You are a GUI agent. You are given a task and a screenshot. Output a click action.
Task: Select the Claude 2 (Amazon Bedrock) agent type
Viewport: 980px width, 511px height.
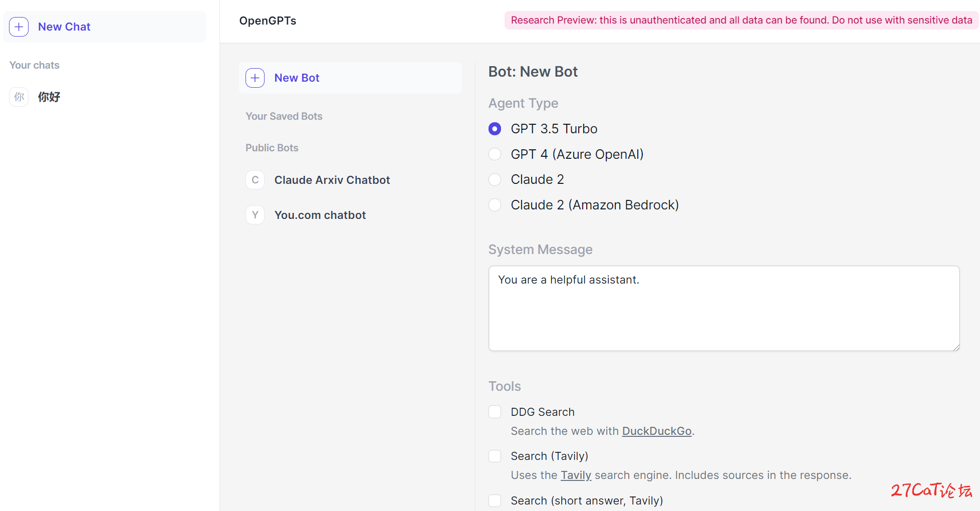(x=495, y=205)
